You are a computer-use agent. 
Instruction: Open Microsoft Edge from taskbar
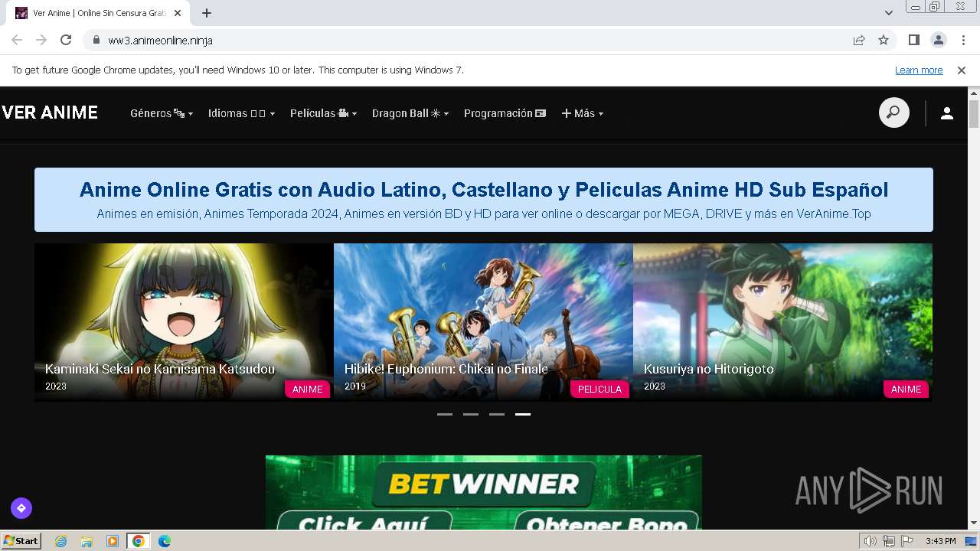pos(165,541)
